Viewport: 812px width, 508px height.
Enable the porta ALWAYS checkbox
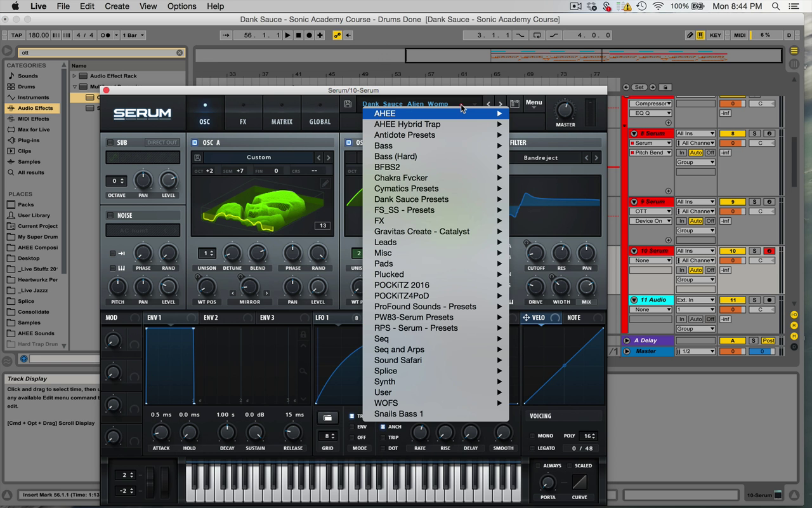point(539,466)
